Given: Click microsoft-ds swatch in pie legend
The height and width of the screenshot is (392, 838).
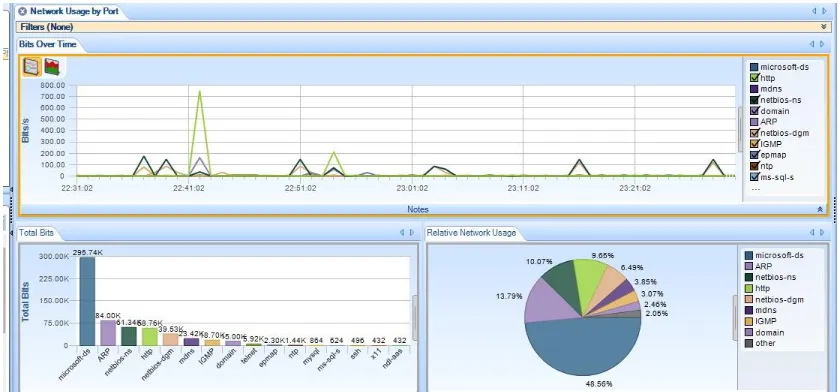Looking at the screenshot, I should point(749,256).
